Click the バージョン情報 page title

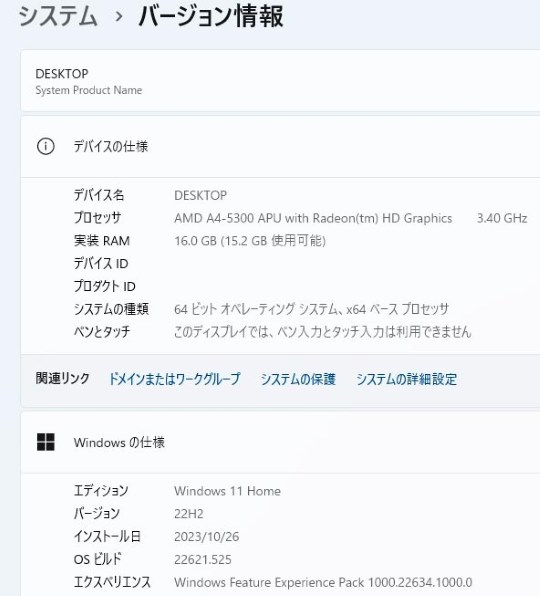tap(211, 17)
